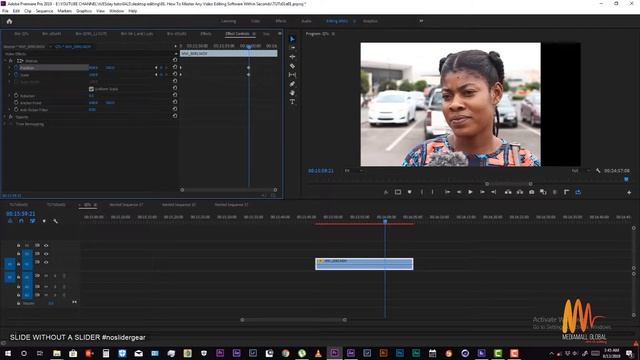Click the Position value field
640x360 pixels.
(x=93, y=68)
